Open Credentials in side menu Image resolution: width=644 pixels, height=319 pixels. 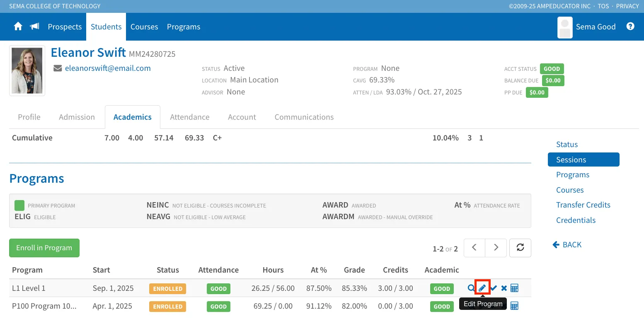click(x=576, y=220)
